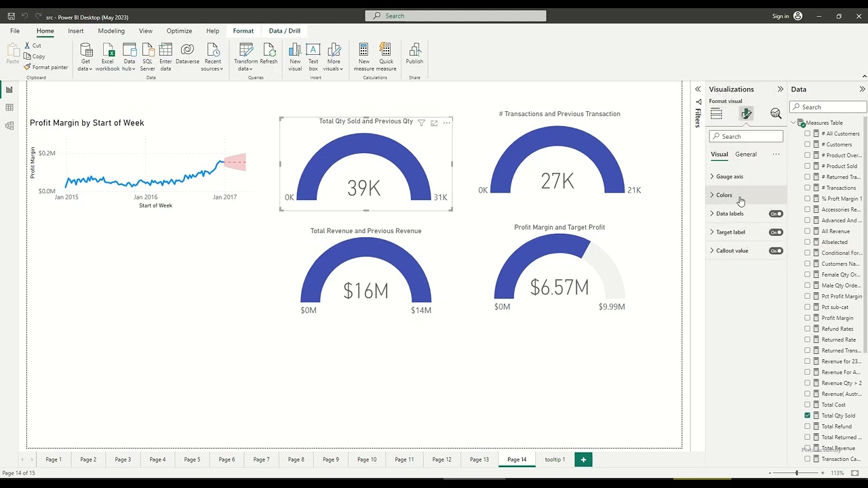868x488 pixels.
Task: Click the format pane Search field
Action: [746, 137]
